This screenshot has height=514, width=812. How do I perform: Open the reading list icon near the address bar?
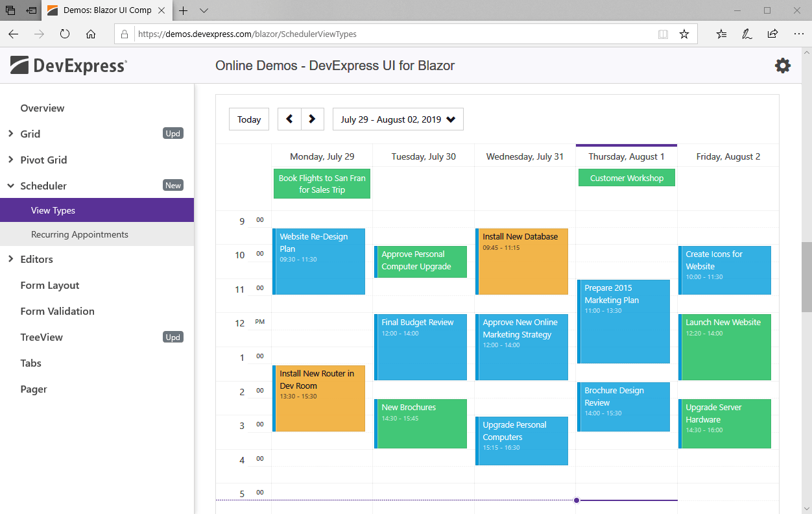coord(721,34)
